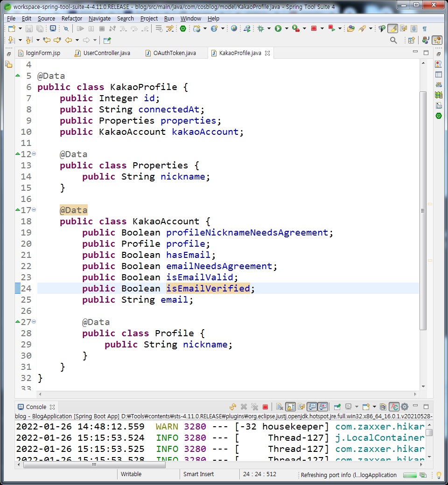Close the KakaoProfile.java tab
This screenshot has height=485, width=448.
coord(267,53)
